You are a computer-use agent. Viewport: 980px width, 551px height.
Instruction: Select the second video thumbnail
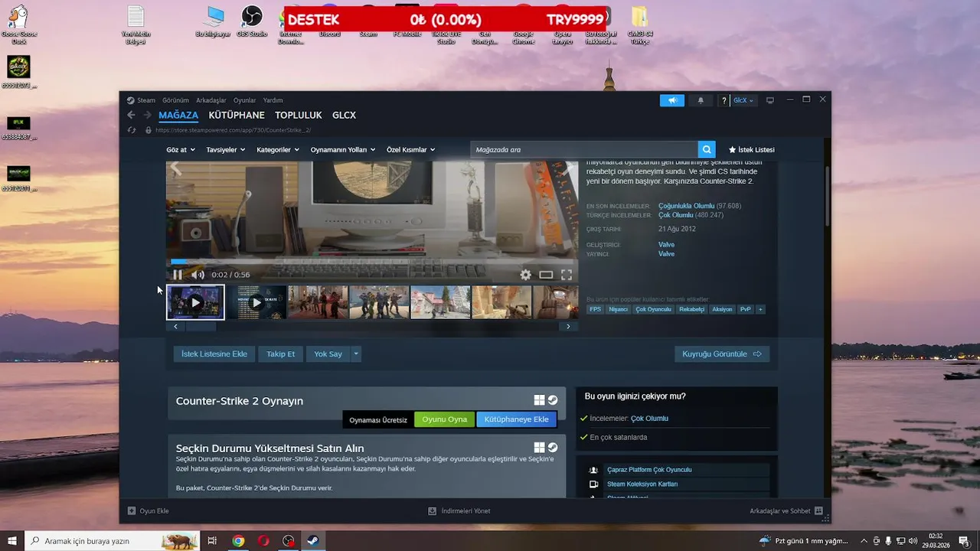tap(256, 302)
